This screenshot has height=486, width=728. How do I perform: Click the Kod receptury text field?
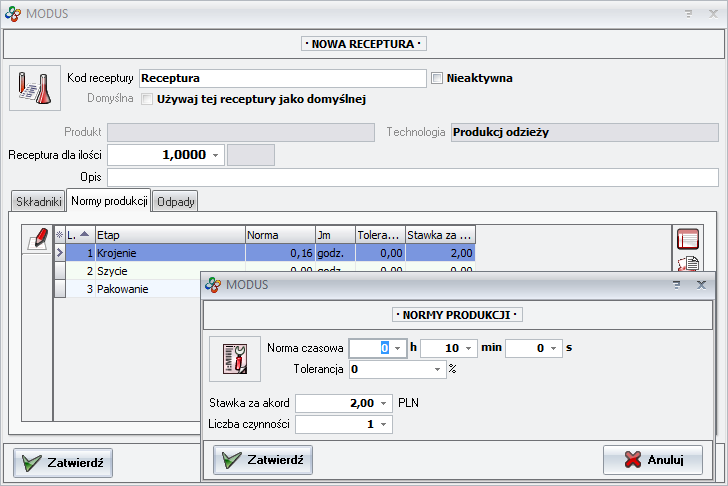coord(282,78)
